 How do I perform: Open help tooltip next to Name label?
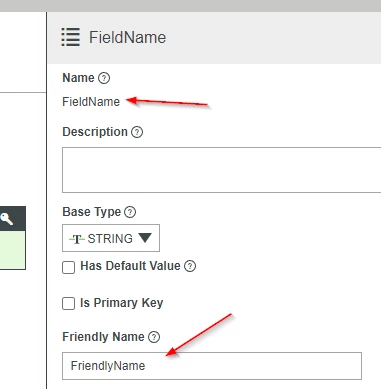(104, 78)
